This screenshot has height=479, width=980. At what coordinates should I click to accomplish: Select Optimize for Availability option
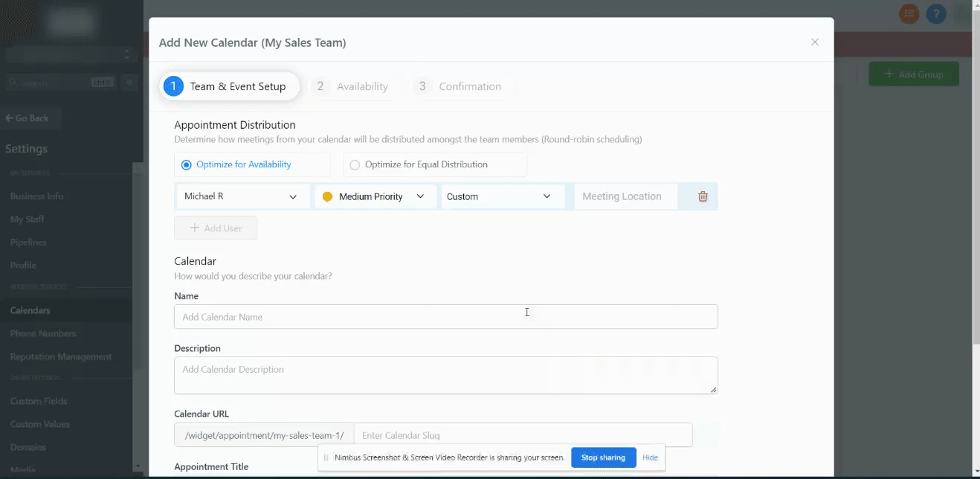(187, 164)
